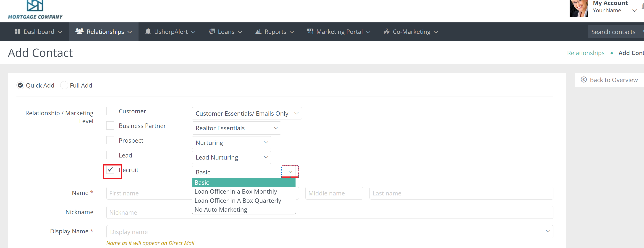
Task: Expand the Realtor Essentials dropdown
Action: tap(236, 128)
